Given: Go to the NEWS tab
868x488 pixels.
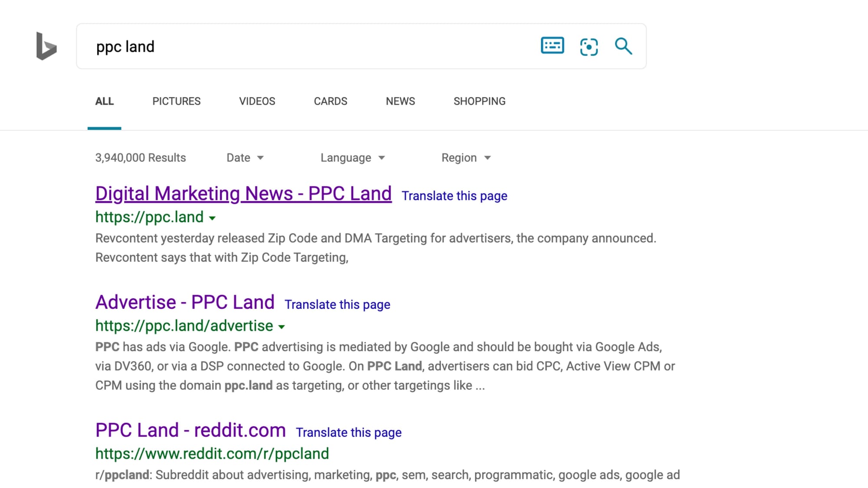Looking at the screenshot, I should click(x=400, y=101).
